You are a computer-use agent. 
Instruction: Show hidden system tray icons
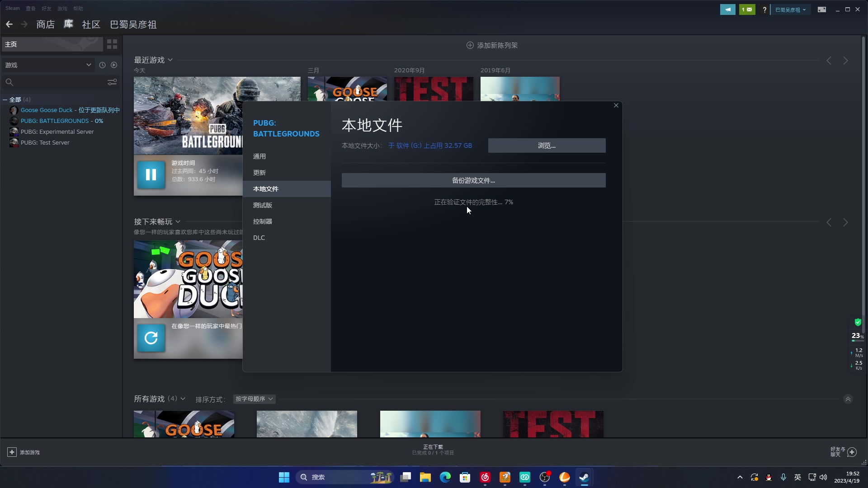[x=740, y=477]
